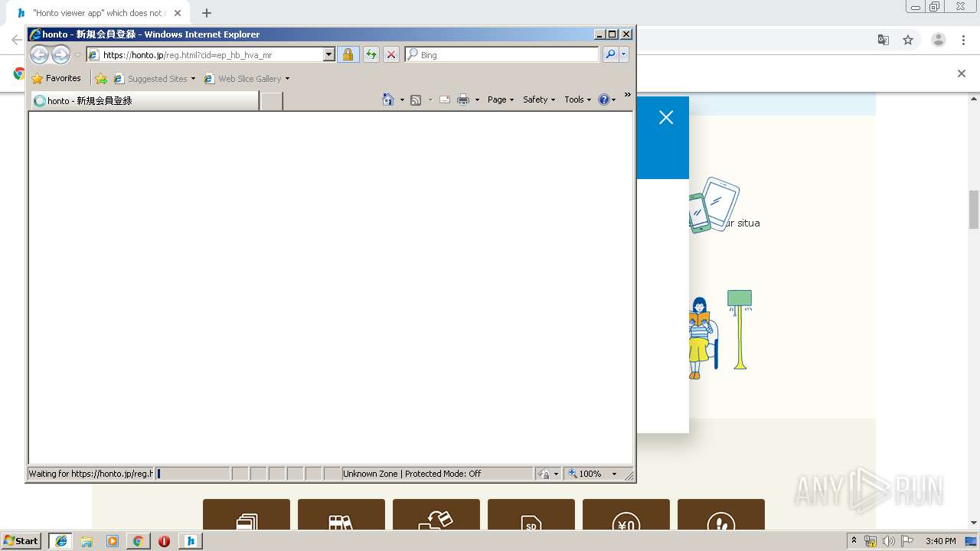Click the Internet Explorer Forward arrow button

[x=60, y=54]
